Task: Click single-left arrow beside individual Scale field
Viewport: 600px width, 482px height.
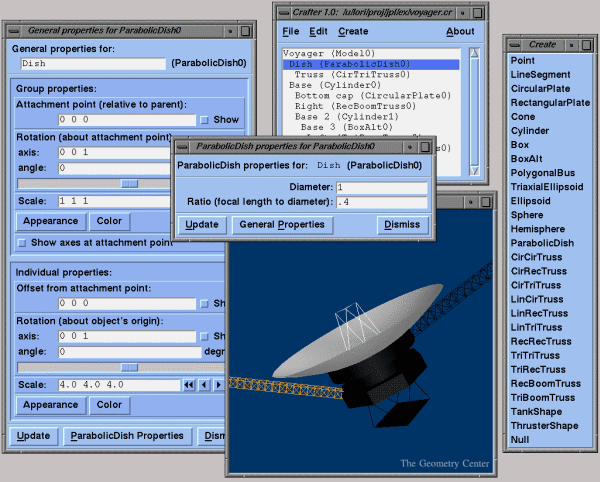Action: coord(203,385)
